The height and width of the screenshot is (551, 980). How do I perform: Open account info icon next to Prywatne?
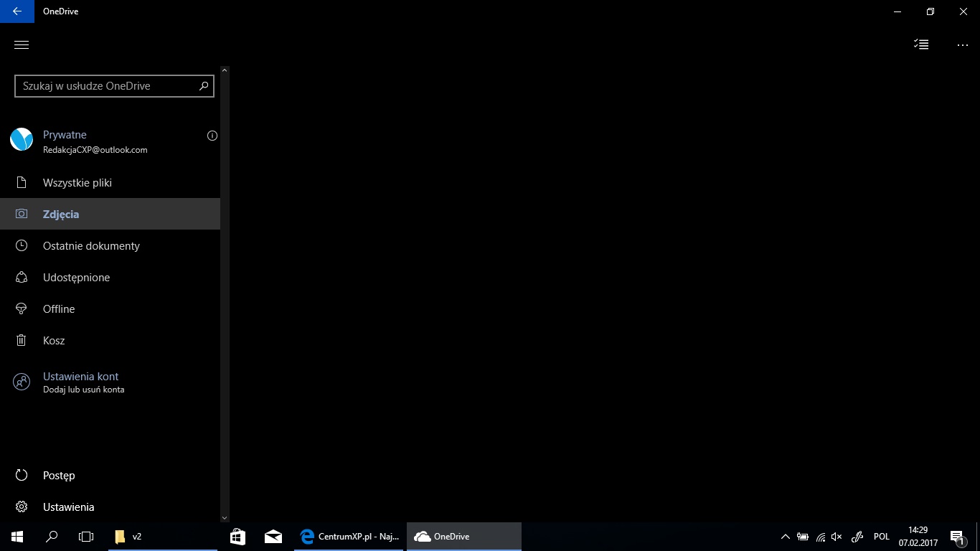(212, 136)
